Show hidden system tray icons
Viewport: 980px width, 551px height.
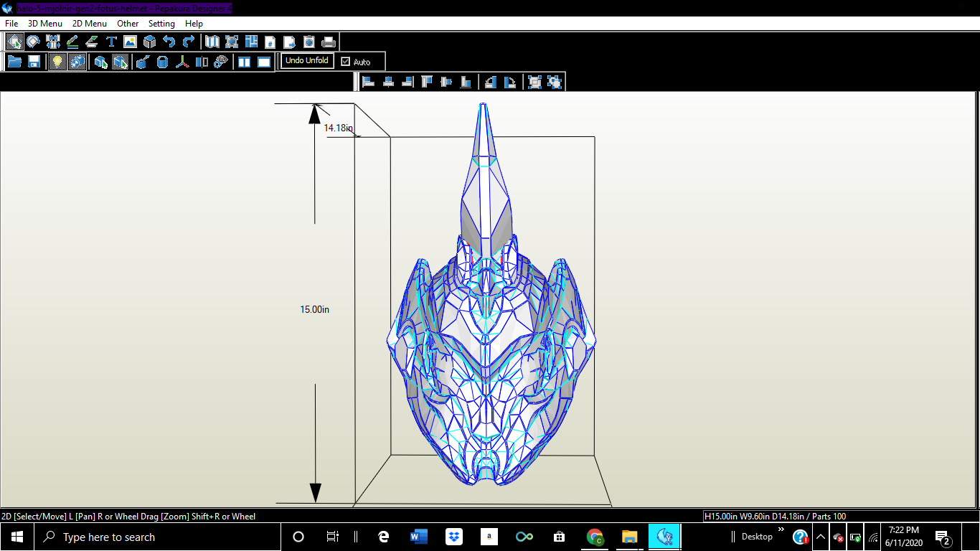821,537
